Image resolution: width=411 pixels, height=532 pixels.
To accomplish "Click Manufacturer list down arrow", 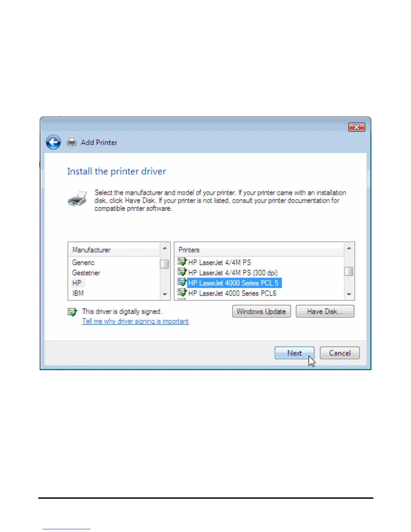I will click(165, 294).
